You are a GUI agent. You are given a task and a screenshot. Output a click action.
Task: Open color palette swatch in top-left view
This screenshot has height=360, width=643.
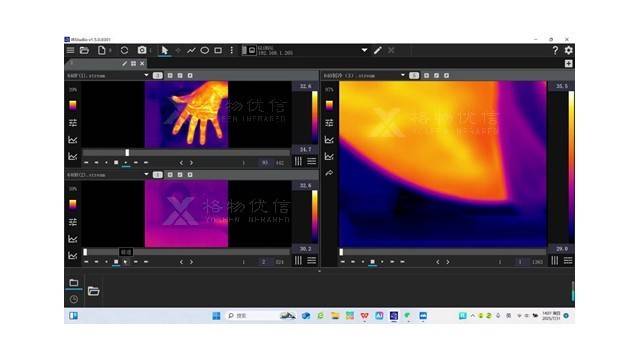(73, 105)
